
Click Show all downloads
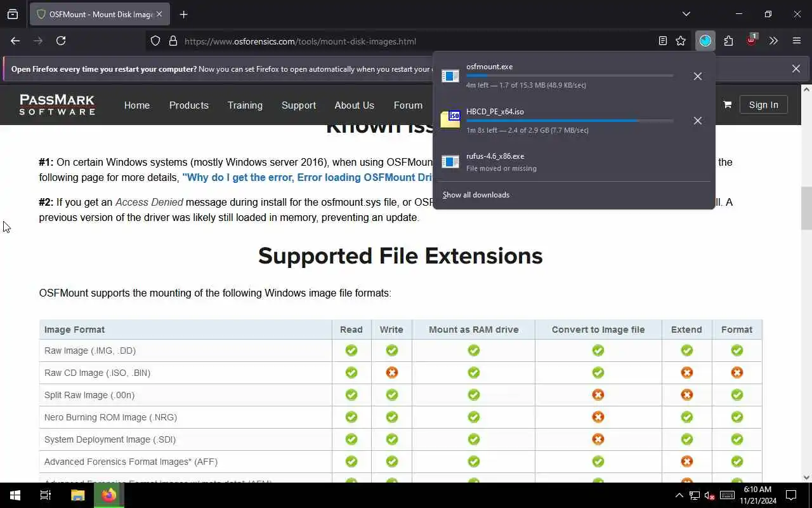(476, 195)
